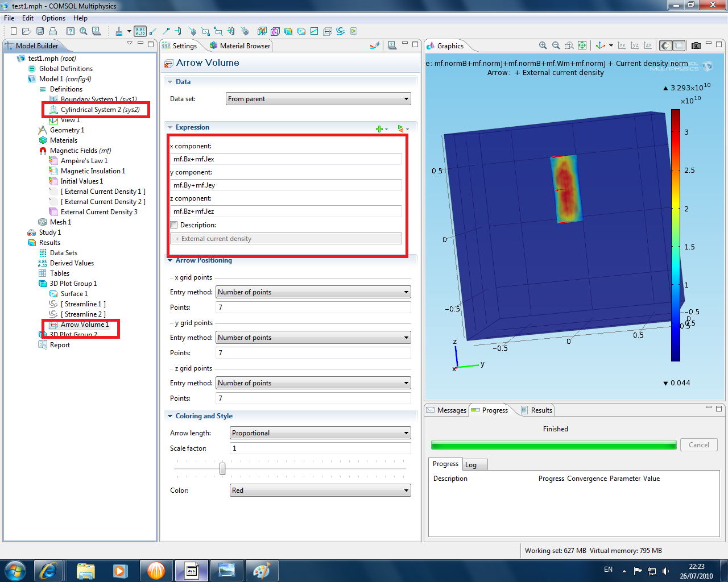Click the paintbrush plot icon in toolbar
Screen dimensions: 728x582
click(x=119, y=31)
